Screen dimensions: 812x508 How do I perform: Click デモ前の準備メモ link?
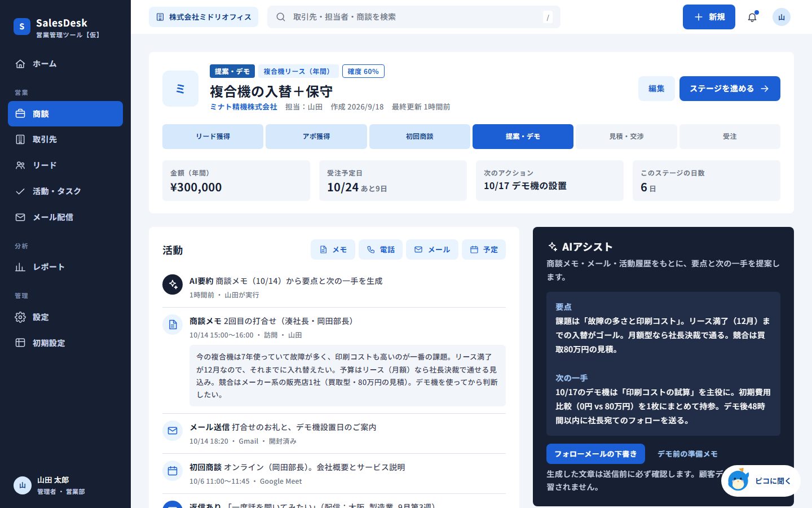pos(687,454)
